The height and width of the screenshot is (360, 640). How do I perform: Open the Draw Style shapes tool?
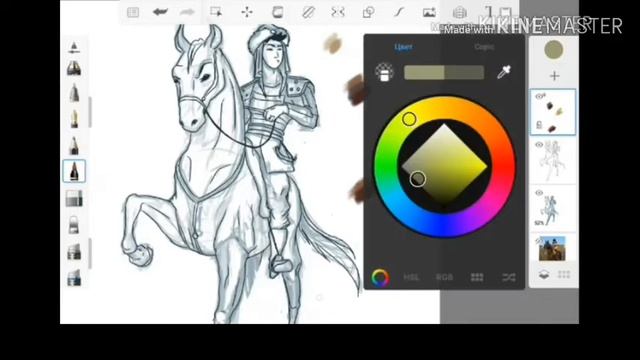tap(369, 12)
